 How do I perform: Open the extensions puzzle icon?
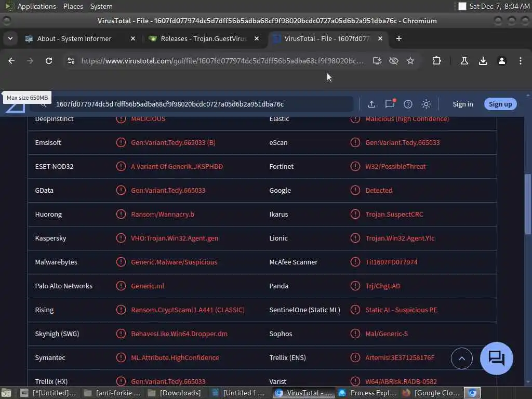click(x=436, y=61)
